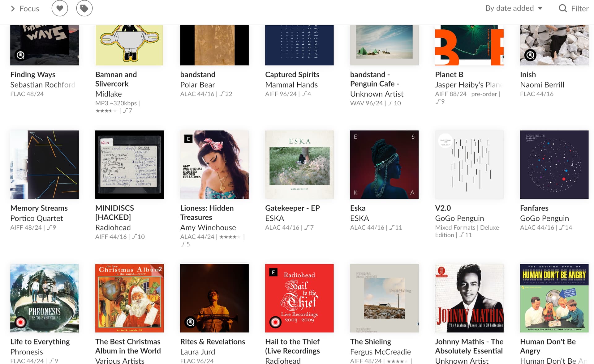Open artist GoGo Penguin under V2.0
The image size is (594, 364).
[459, 218]
